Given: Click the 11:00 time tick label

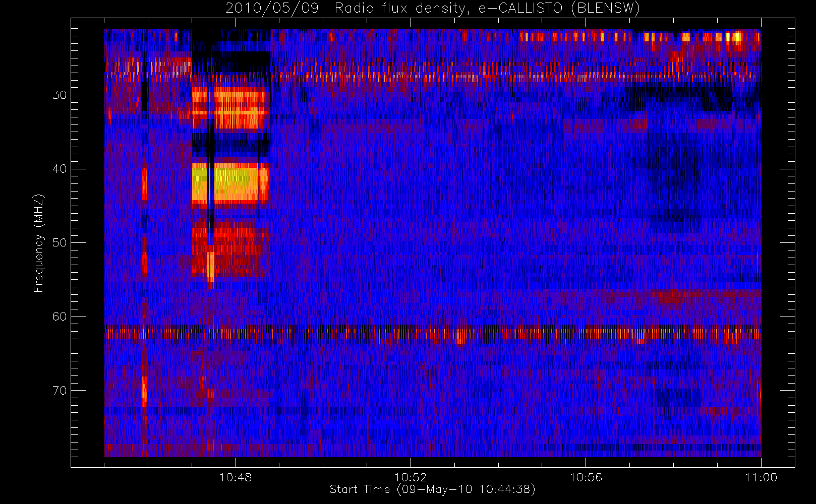Looking at the screenshot, I should coord(761,477).
